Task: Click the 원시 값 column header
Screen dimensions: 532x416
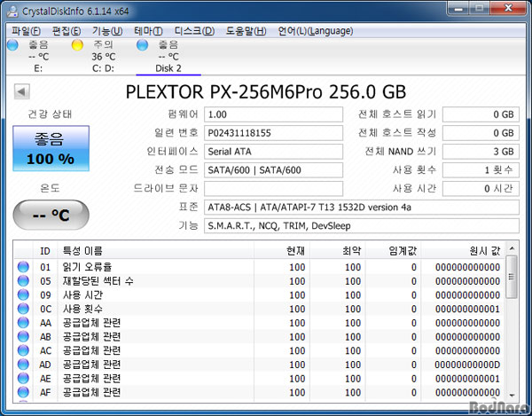Action: pyautogui.click(x=463, y=251)
